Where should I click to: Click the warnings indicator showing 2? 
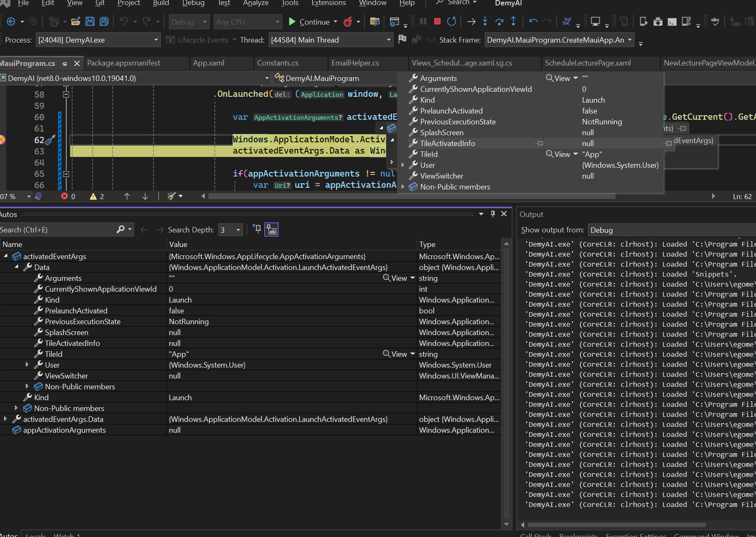97,197
